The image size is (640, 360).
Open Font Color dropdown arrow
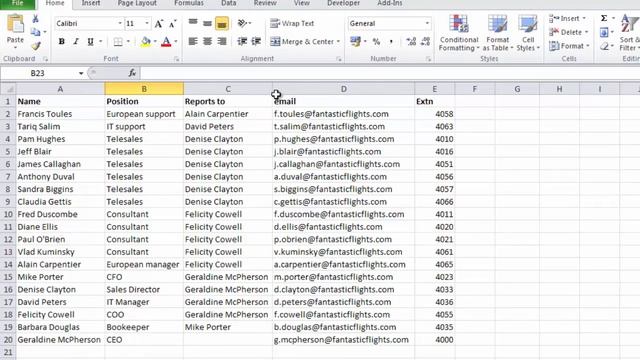tap(176, 42)
